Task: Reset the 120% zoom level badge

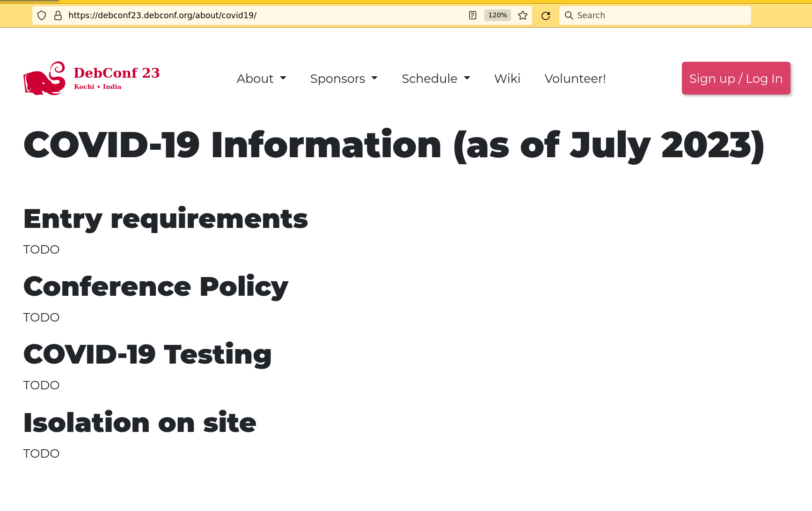Action: [497, 15]
